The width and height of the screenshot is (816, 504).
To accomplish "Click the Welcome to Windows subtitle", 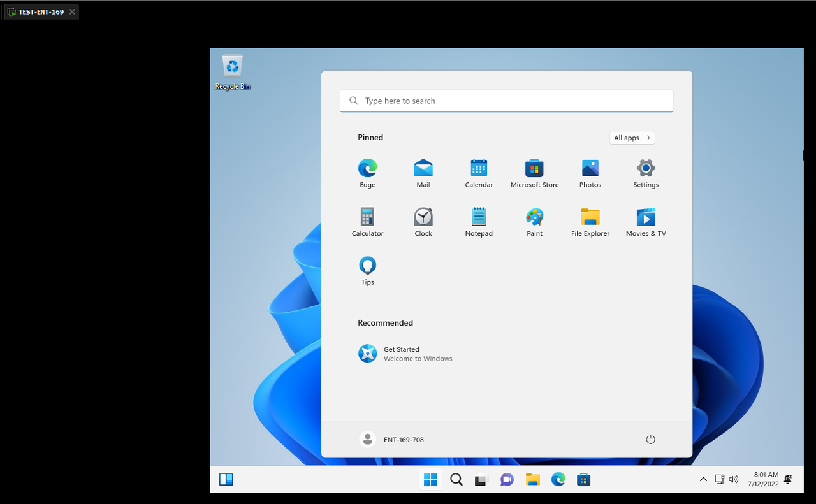I will (x=418, y=359).
